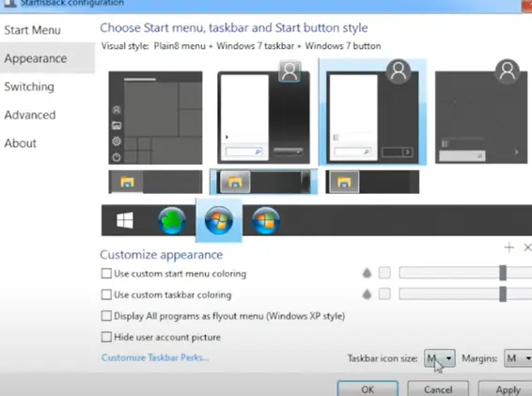Click taskbar color droplet icon
This screenshot has width=532, height=396.
(367, 294)
